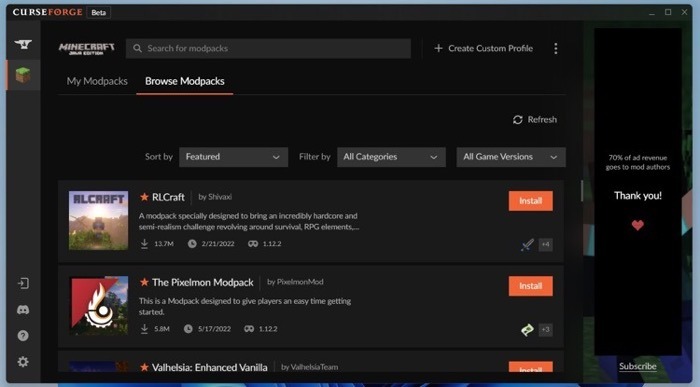Show Pixelmon's +3 extra categories

pos(545,329)
